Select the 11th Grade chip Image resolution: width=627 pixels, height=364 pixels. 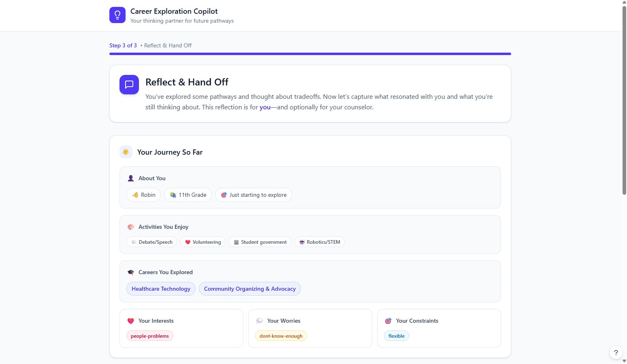188,195
